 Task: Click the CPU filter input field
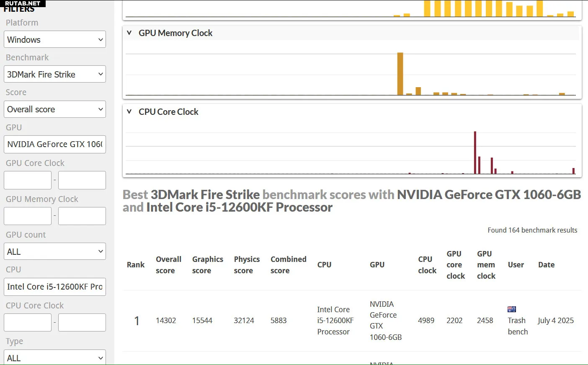click(x=55, y=287)
